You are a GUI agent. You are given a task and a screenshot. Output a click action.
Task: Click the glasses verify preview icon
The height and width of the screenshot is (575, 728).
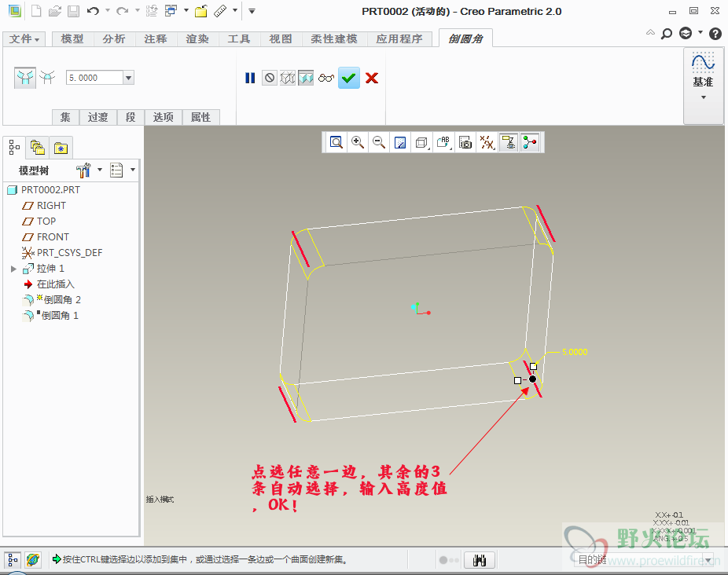326,78
